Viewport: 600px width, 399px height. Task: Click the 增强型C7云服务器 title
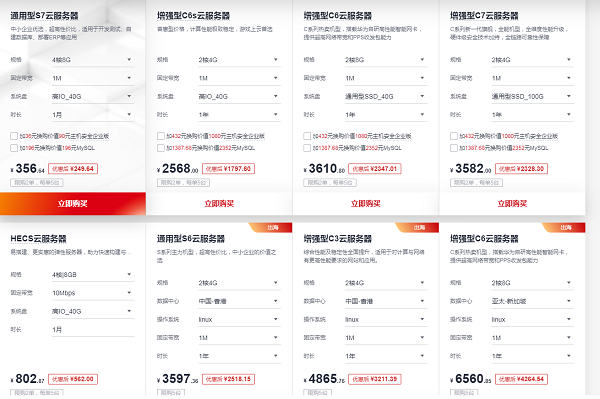click(x=484, y=16)
